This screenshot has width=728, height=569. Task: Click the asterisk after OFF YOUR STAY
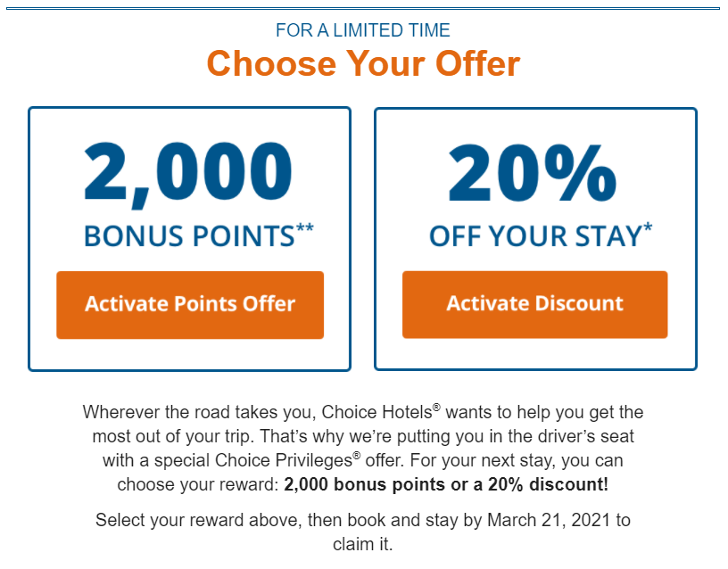648,228
